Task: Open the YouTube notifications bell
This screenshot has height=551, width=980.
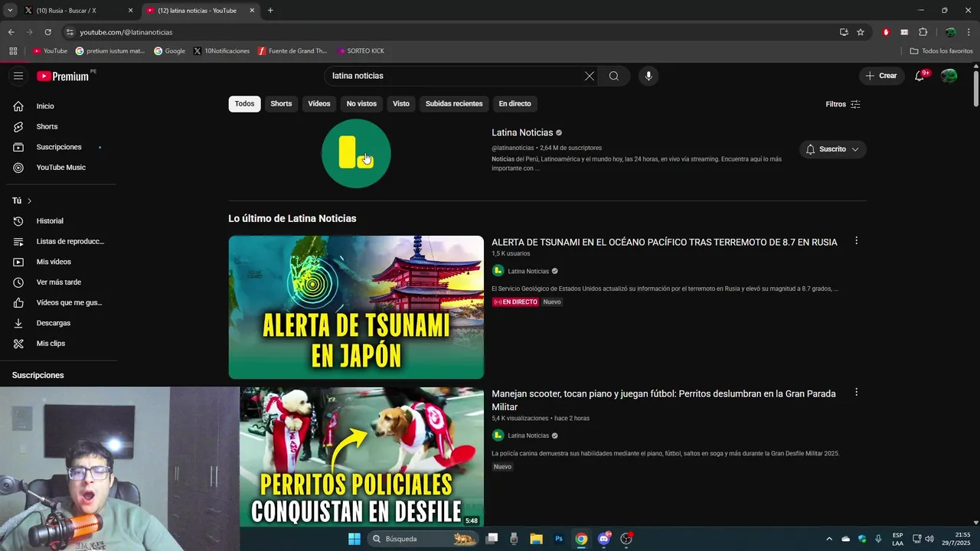Action: click(x=920, y=76)
